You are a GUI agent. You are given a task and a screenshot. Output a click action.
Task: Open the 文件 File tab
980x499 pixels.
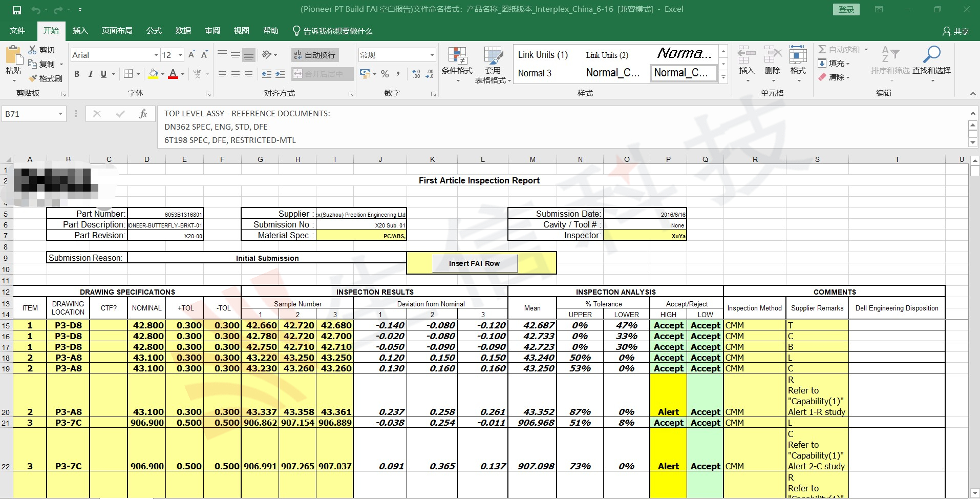pyautogui.click(x=17, y=31)
